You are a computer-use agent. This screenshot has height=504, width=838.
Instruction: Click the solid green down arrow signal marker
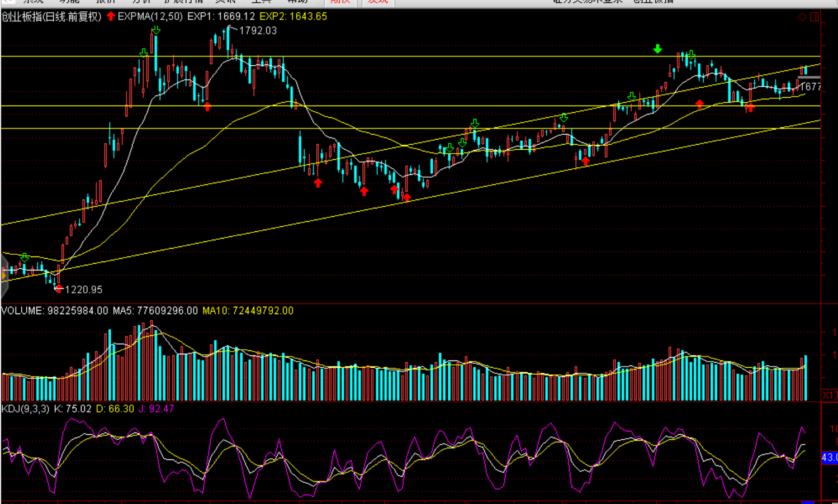pos(657,49)
